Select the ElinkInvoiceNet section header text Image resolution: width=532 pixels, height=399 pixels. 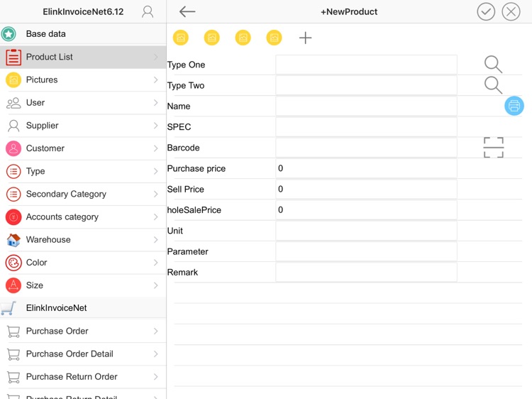coord(56,308)
